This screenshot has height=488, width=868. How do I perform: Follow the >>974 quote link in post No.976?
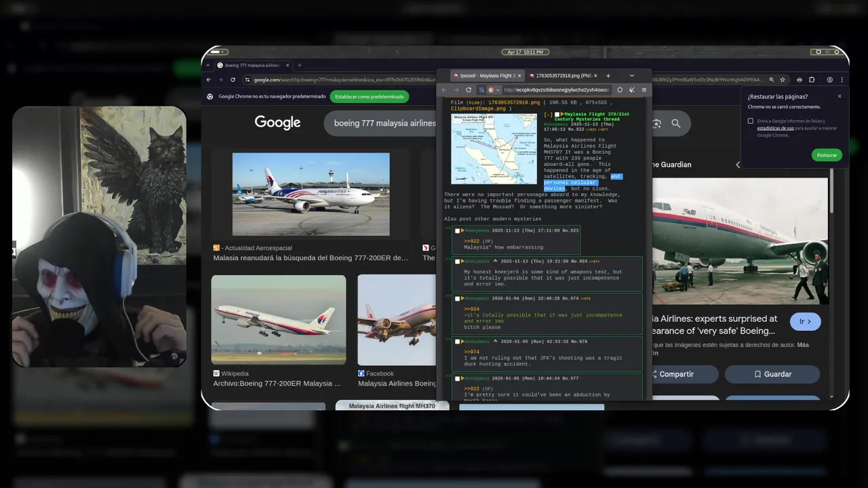pyautogui.click(x=471, y=352)
